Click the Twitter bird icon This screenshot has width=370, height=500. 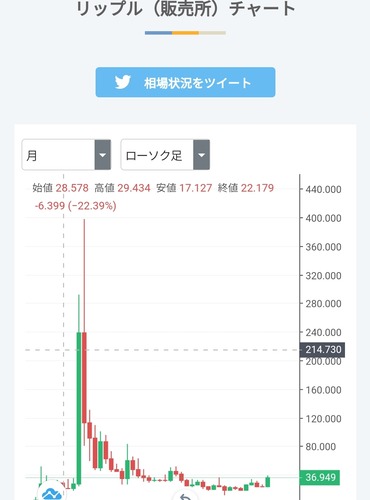(123, 82)
